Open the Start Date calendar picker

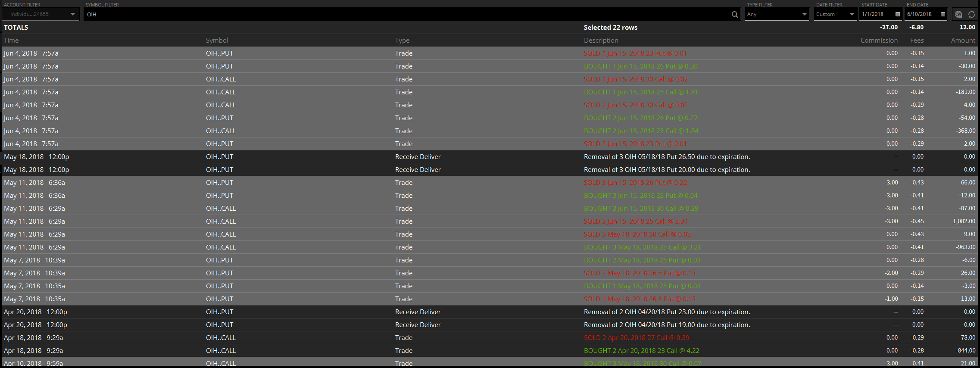click(898, 14)
